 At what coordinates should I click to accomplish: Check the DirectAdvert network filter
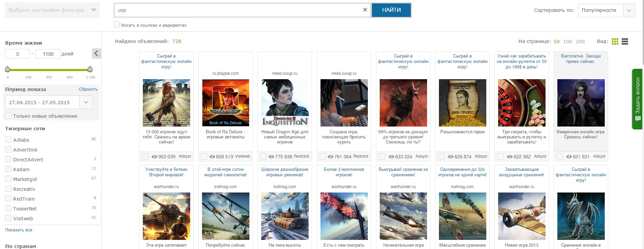[x=8, y=159]
